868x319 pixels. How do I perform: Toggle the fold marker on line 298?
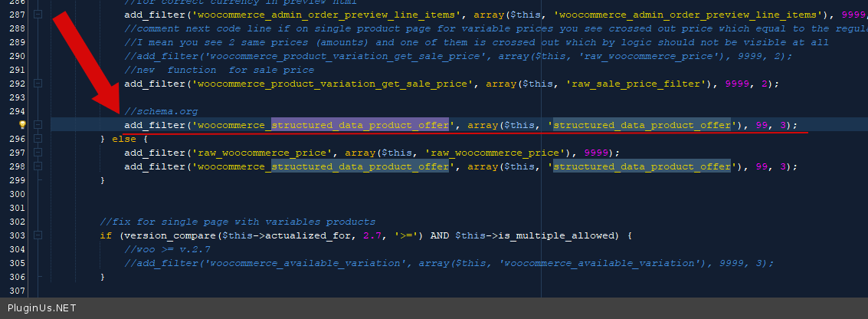point(38,166)
